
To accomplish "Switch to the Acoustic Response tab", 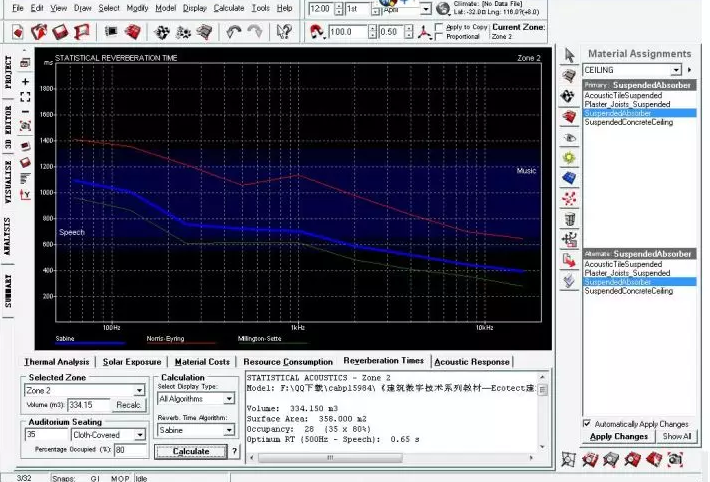I will pyautogui.click(x=472, y=362).
